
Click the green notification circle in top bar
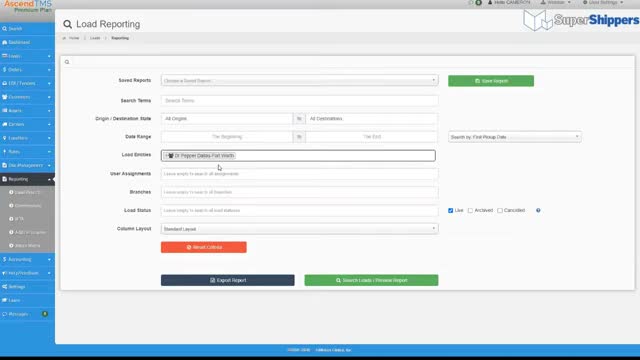click(478, 2)
